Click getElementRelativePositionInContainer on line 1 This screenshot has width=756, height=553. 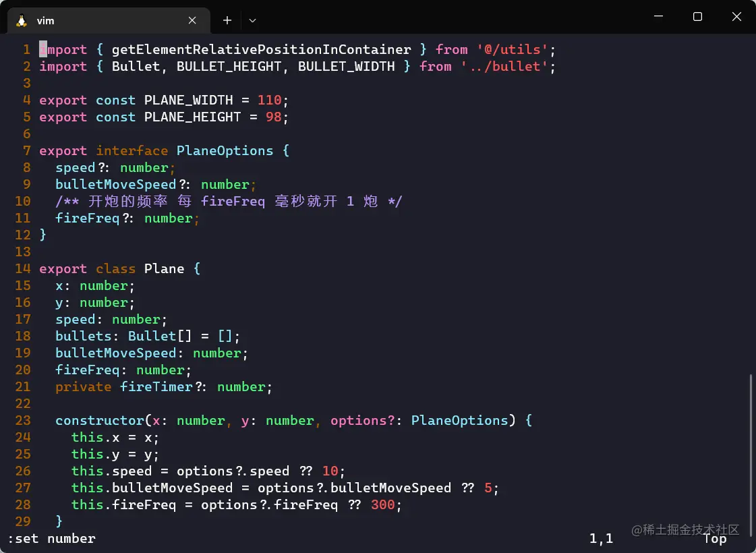click(x=261, y=50)
